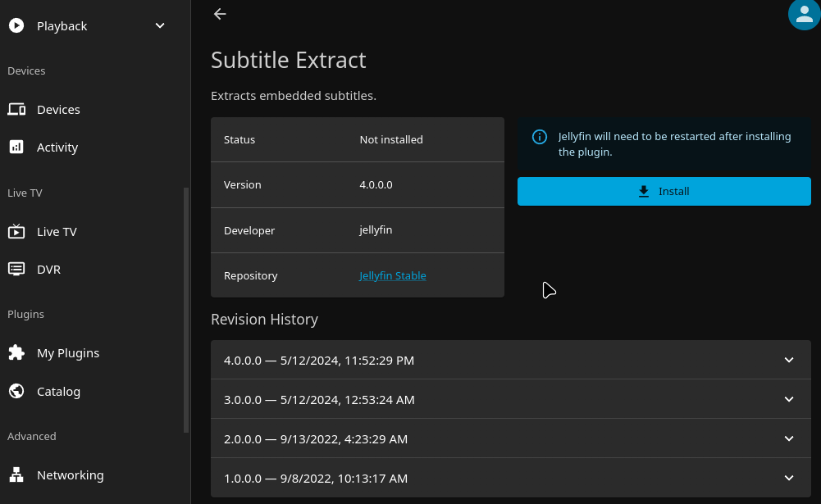Screen dimensions: 821x504
Task: Click the 'Not installed' status value
Action: pos(391,140)
